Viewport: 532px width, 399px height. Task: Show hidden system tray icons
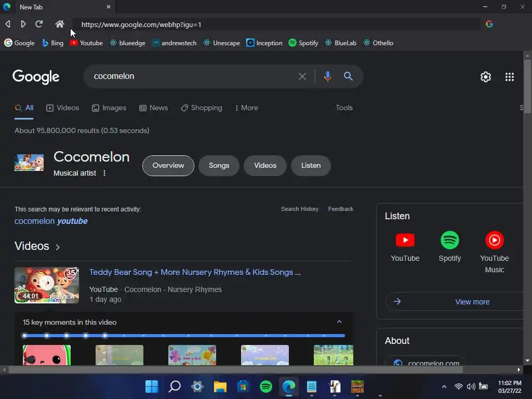click(x=444, y=387)
